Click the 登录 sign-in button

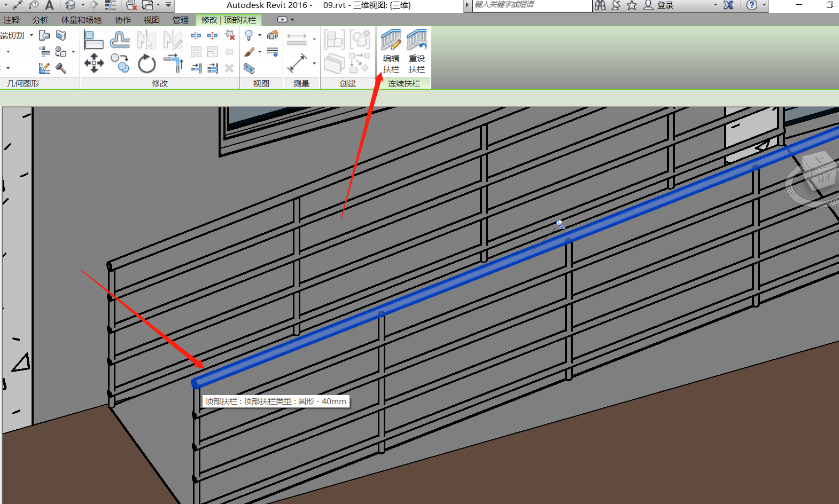pos(665,5)
